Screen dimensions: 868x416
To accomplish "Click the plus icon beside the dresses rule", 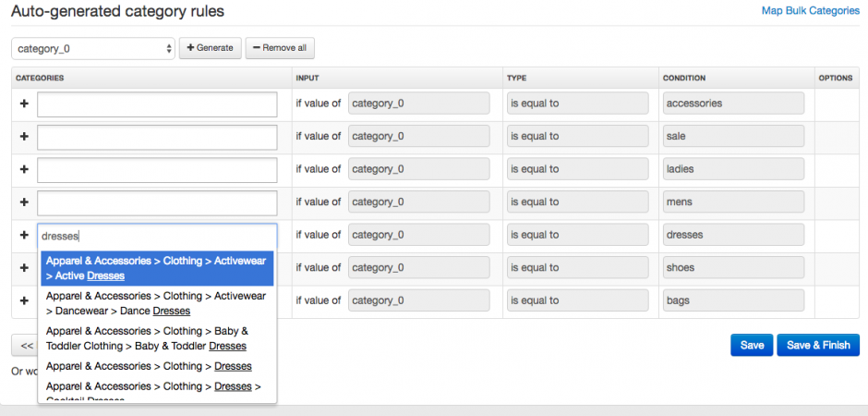I will coord(24,236).
